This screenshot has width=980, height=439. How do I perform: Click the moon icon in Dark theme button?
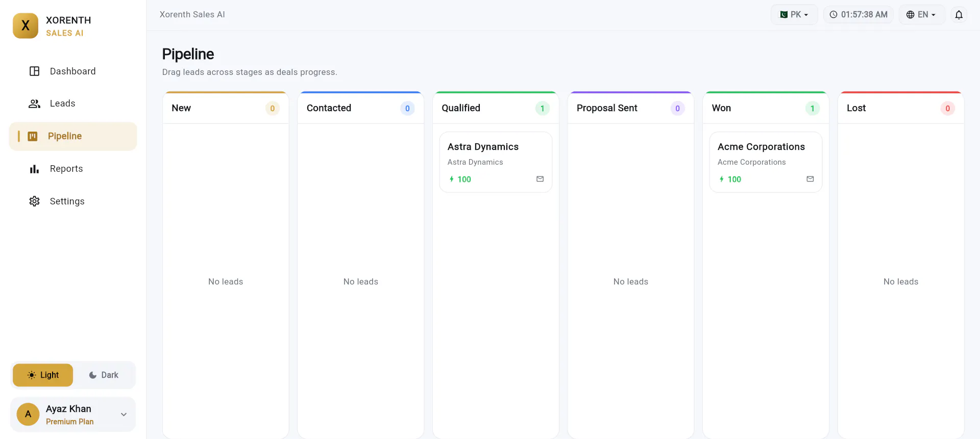(93, 375)
